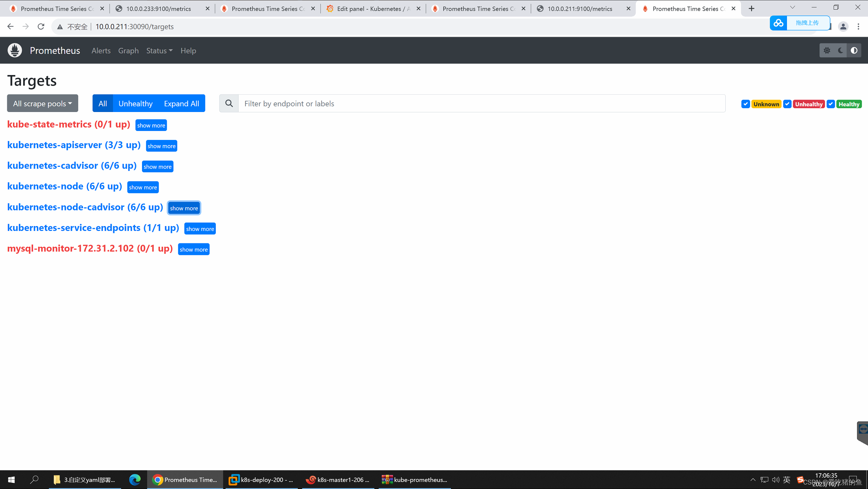The height and width of the screenshot is (489, 868).
Task: Open Chrome three-dot menu
Action: click(858, 27)
